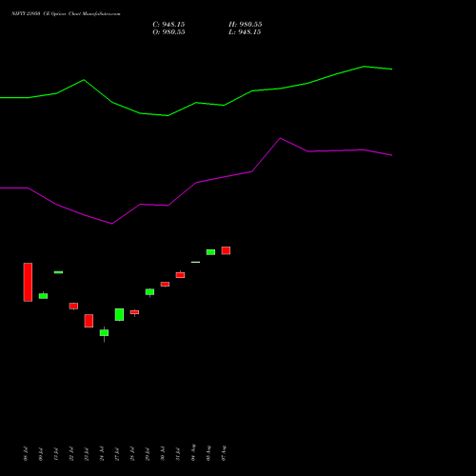Image resolution: width=476 pixels, height=476 pixels.
Task: Click the '07 Aug' date axis label
Action: pos(224,452)
